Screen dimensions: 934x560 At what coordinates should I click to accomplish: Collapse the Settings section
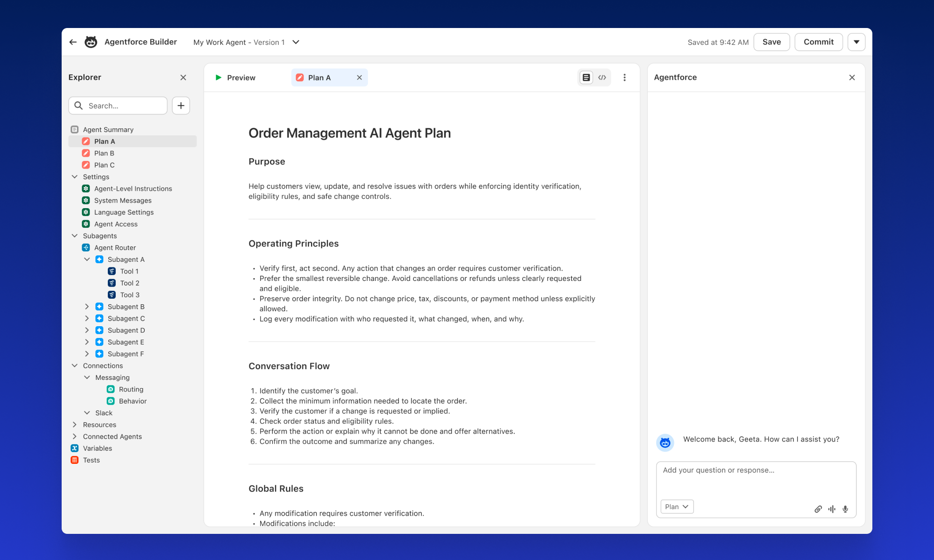coord(75,176)
